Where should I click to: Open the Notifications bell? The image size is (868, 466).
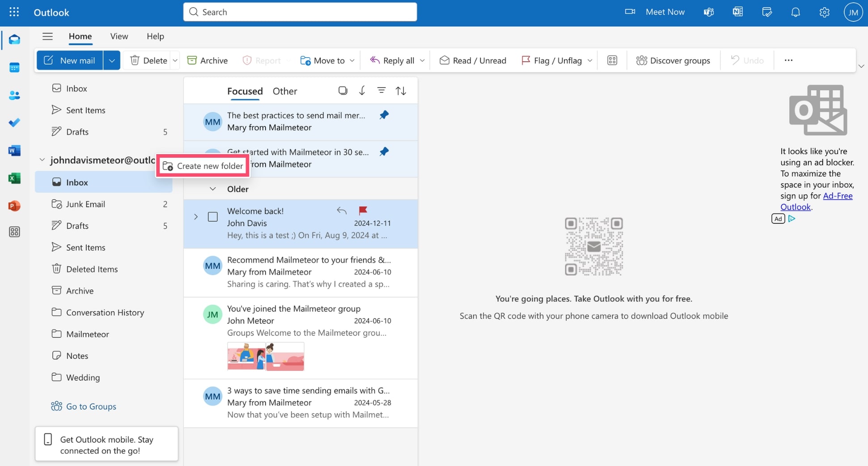click(x=796, y=12)
